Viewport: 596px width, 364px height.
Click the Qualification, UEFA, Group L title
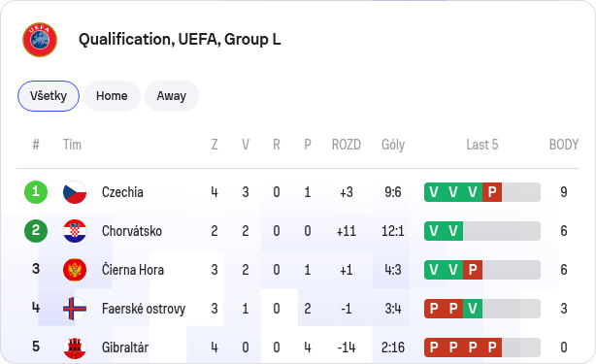pos(180,40)
